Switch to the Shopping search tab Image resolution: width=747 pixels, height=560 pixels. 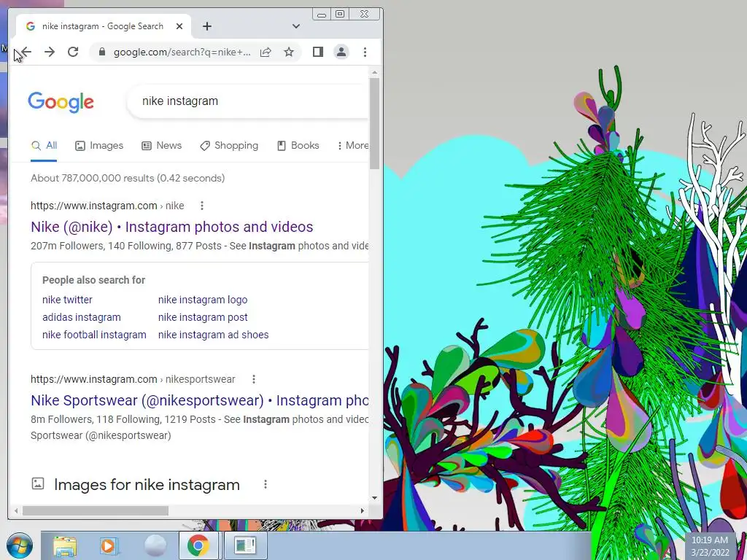229,146
